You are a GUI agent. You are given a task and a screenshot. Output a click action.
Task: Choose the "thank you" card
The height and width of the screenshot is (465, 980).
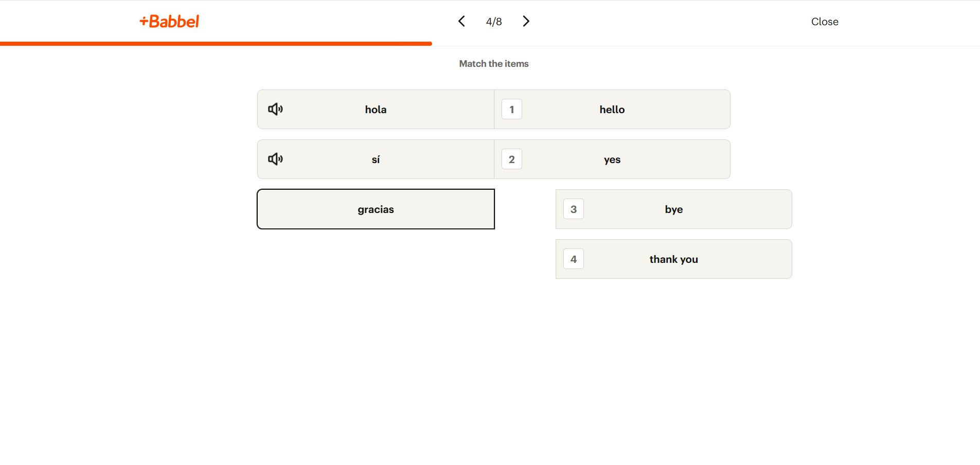(673, 259)
